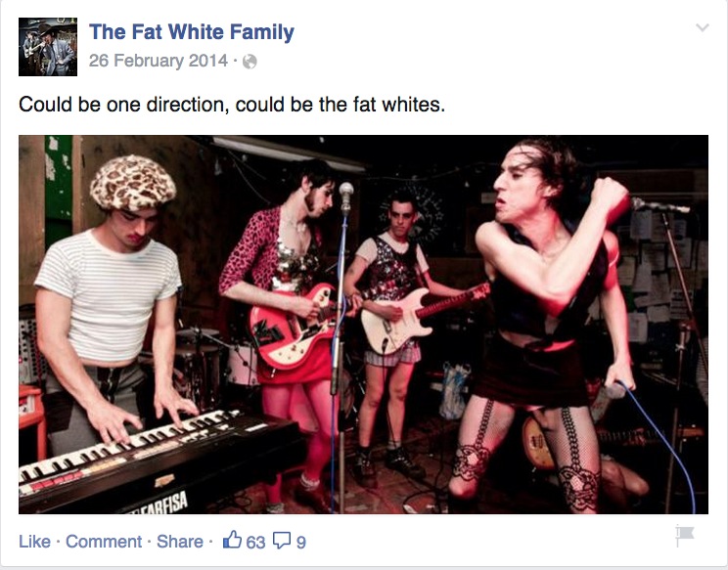Open the page profile picture thumbnail
Screen dimensions: 728x570
(48, 47)
